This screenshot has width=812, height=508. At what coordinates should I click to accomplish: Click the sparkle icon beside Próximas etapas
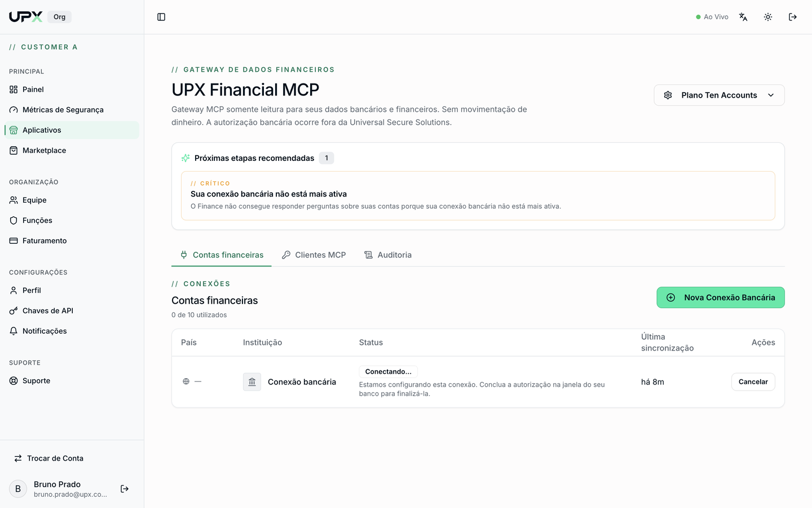pyautogui.click(x=186, y=158)
